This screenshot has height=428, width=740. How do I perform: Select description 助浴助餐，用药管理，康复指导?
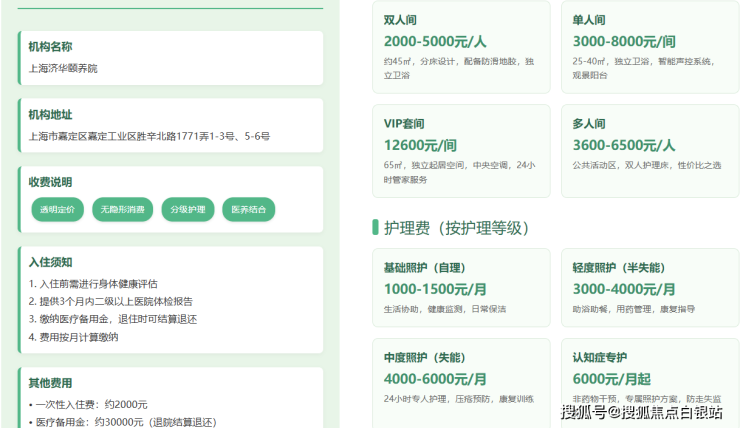tap(634, 309)
